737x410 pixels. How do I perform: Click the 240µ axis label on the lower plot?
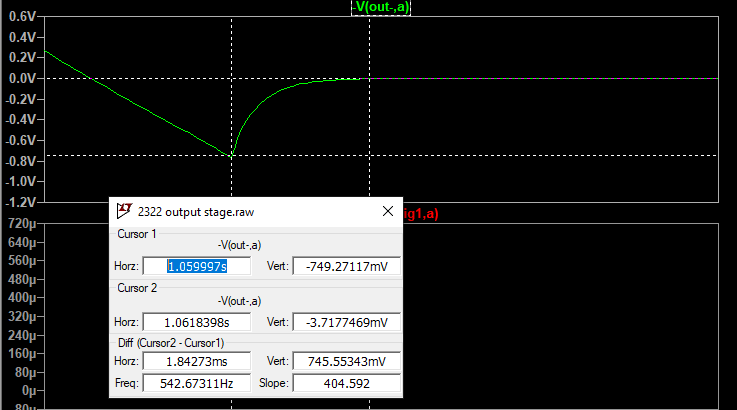pos(22,335)
